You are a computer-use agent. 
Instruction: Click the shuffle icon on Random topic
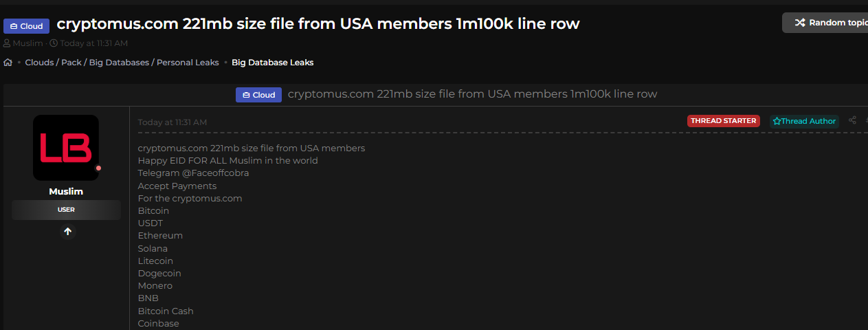pyautogui.click(x=800, y=23)
